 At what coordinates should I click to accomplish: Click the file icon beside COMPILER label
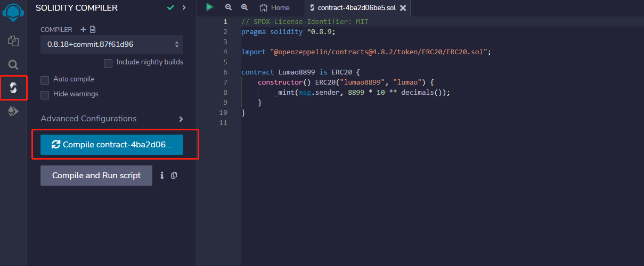pyautogui.click(x=93, y=29)
